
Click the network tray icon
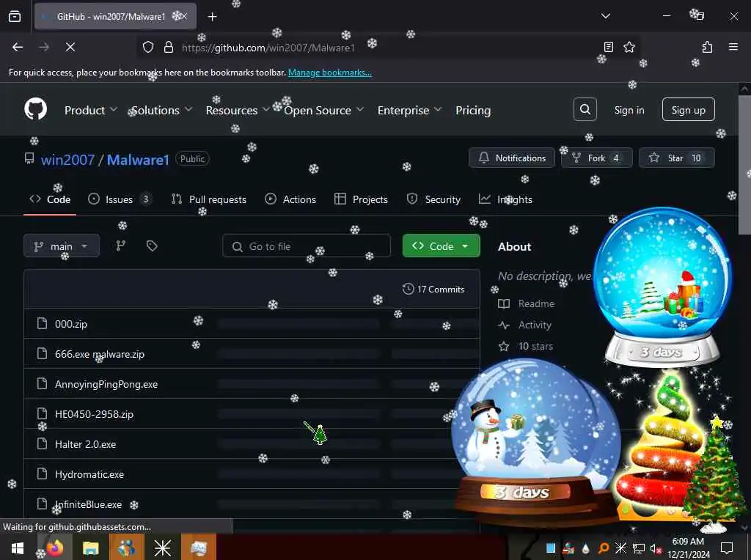tap(639, 548)
